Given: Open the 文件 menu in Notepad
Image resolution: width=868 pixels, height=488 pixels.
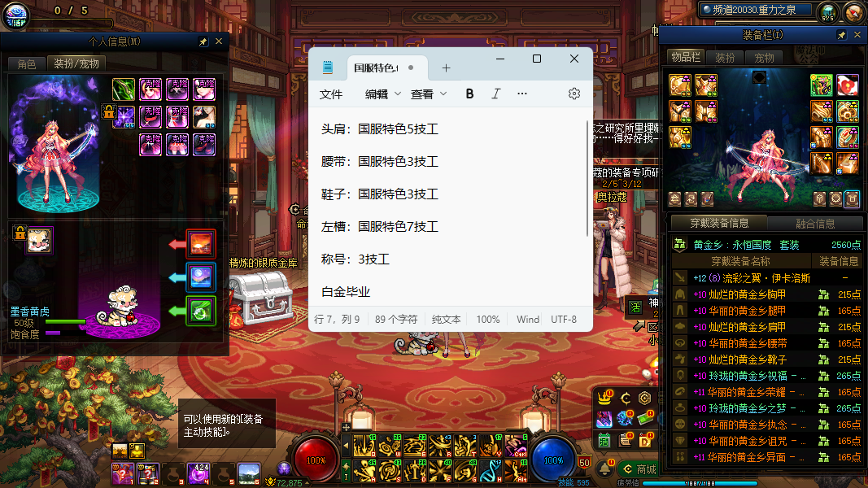Looking at the screenshot, I should pyautogui.click(x=331, y=94).
